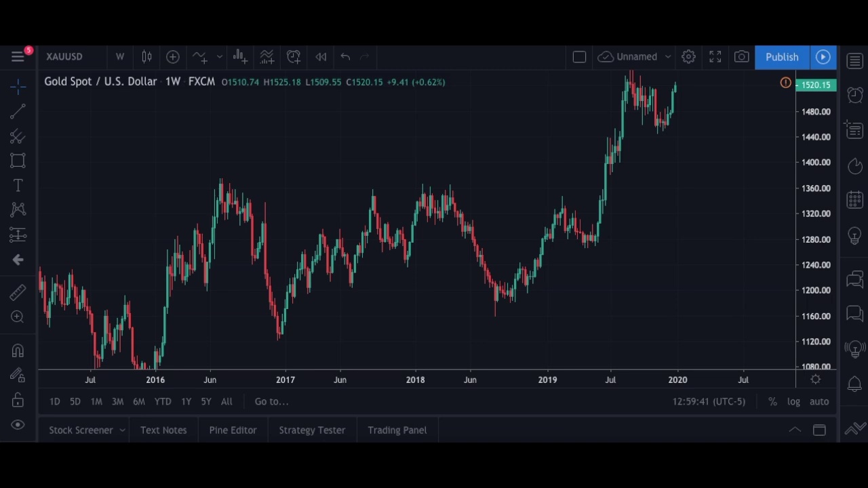This screenshot has width=868, height=488.
Task: Open the watchlist panel icon
Action: coord(854,62)
